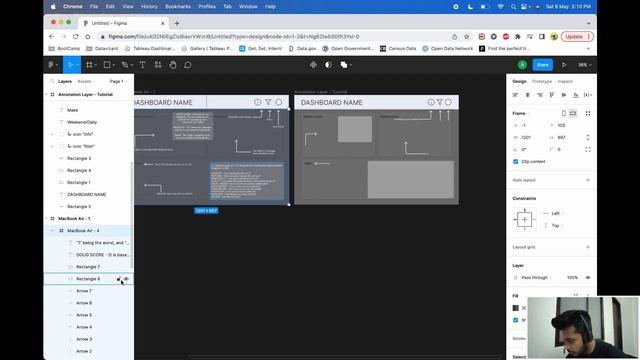This screenshot has width=640, height=360.
Task: Toggle the Clip content checkbox
Action: pyautogui.click(x=516, y=161)
